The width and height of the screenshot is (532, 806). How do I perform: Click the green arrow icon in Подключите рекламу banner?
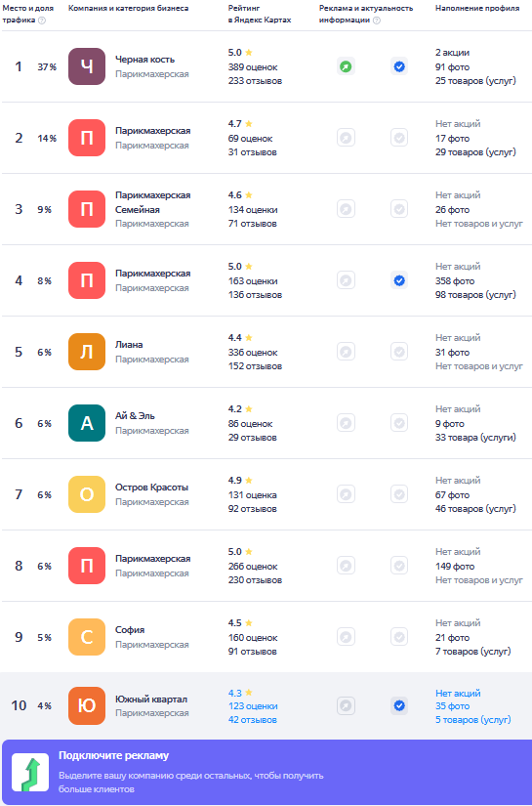tap(30, 772)
